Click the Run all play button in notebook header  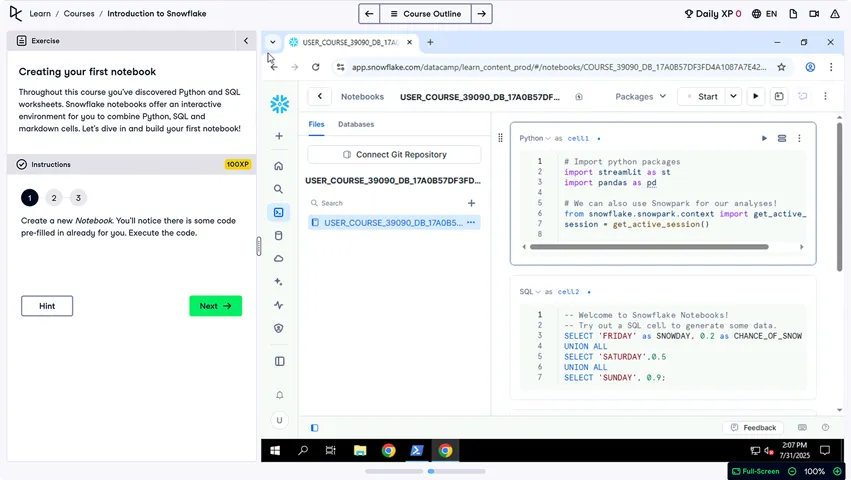[755, 97]
